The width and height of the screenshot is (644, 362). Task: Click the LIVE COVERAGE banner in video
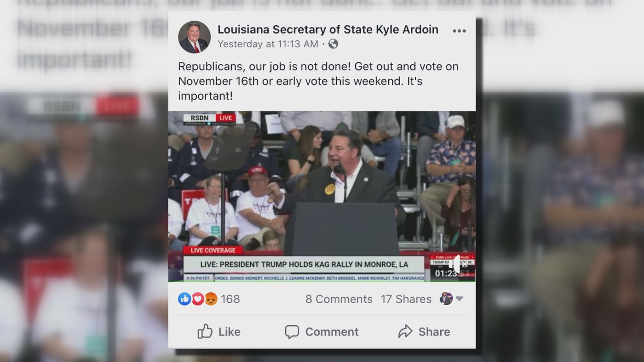point(213,250)
